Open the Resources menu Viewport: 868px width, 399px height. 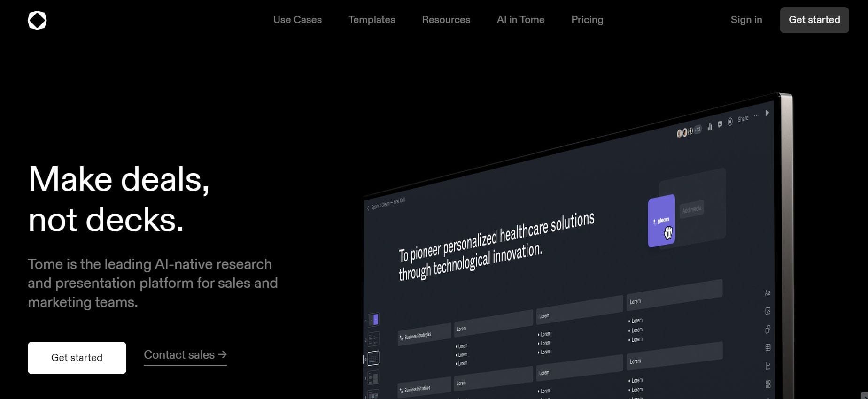(x=446, y=20)
